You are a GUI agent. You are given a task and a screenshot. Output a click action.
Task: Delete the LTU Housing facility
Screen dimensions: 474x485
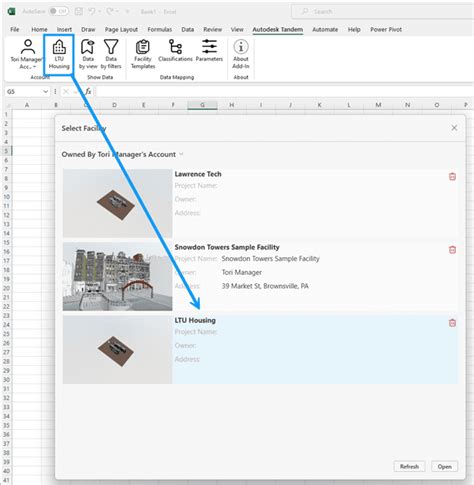(x=452, y=323)
